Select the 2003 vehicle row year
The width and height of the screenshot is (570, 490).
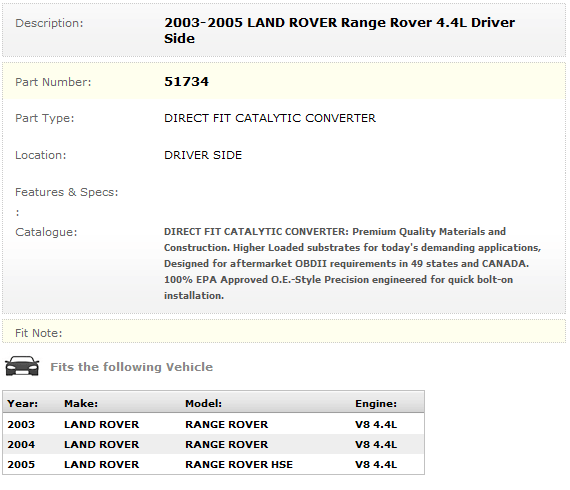pyautogui.click(x=21, y=424)
